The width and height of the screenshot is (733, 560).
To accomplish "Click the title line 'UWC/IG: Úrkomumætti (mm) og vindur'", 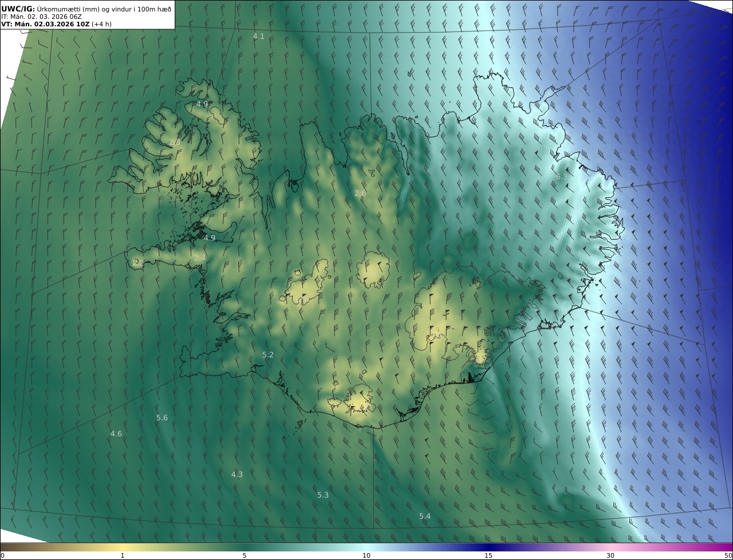I will pos(86,9).
